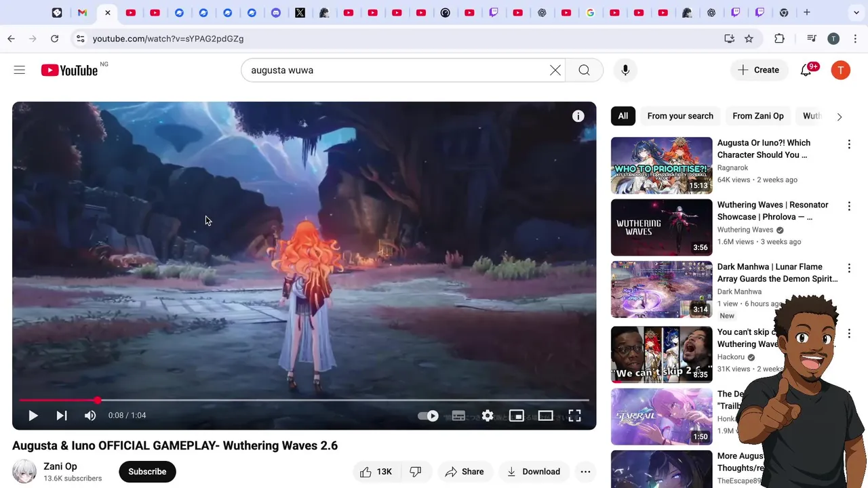Viewport: 868px width, 488px height.
Task: Toggle the autoplay switch in player
Action: click(428, 416)
